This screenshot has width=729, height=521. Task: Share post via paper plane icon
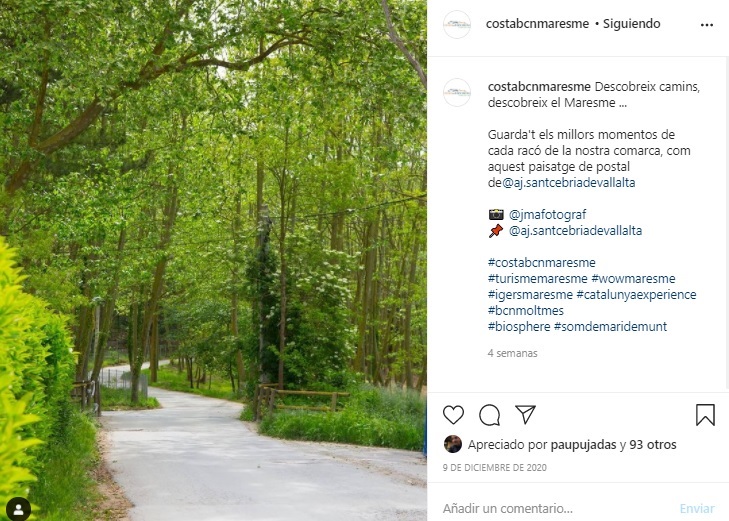point(525,414)
